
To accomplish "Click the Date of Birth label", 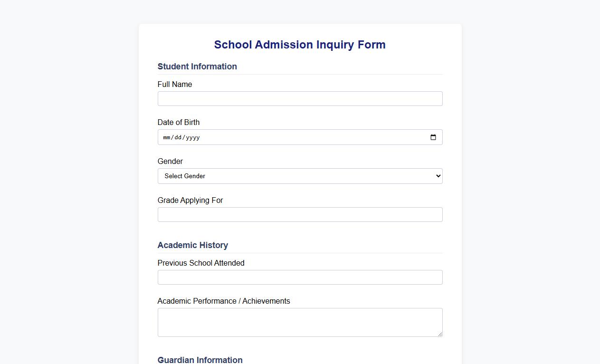I will 179,122.
